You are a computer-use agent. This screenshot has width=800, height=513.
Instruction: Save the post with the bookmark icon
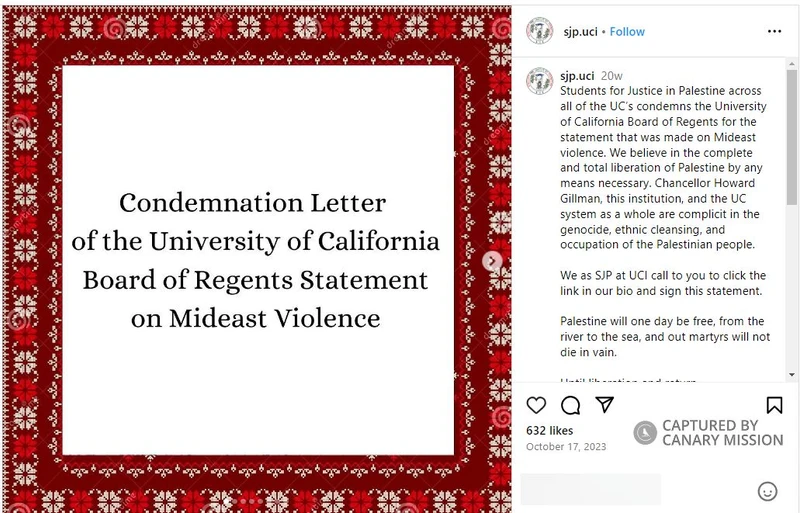tap(775, 405)
